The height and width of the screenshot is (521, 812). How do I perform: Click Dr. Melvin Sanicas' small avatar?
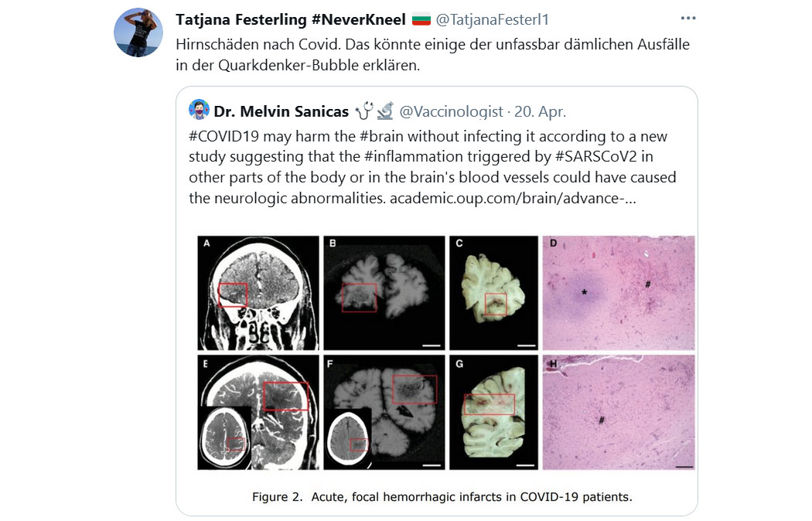pos(199,110)
